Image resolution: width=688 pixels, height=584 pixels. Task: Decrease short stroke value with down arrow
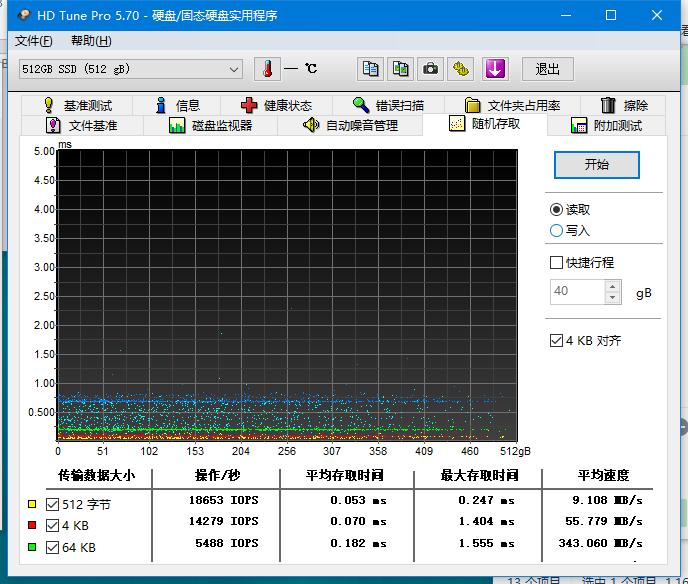tap(613, 297)
